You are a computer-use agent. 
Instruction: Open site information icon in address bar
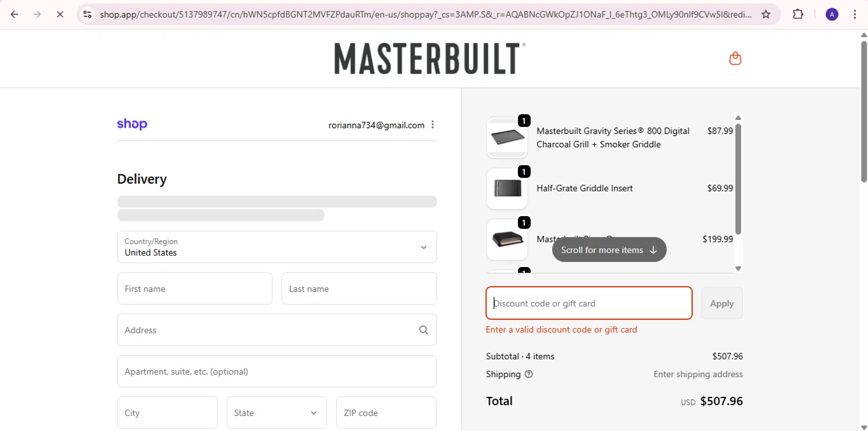click(x=87, y=14)
